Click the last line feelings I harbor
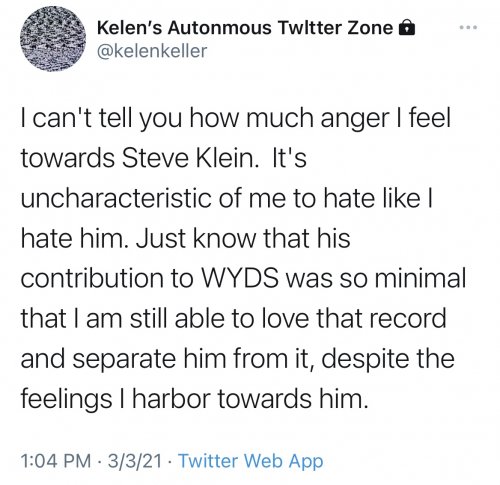Viewport: 500px width, 485px height. (x=195, y=399)
